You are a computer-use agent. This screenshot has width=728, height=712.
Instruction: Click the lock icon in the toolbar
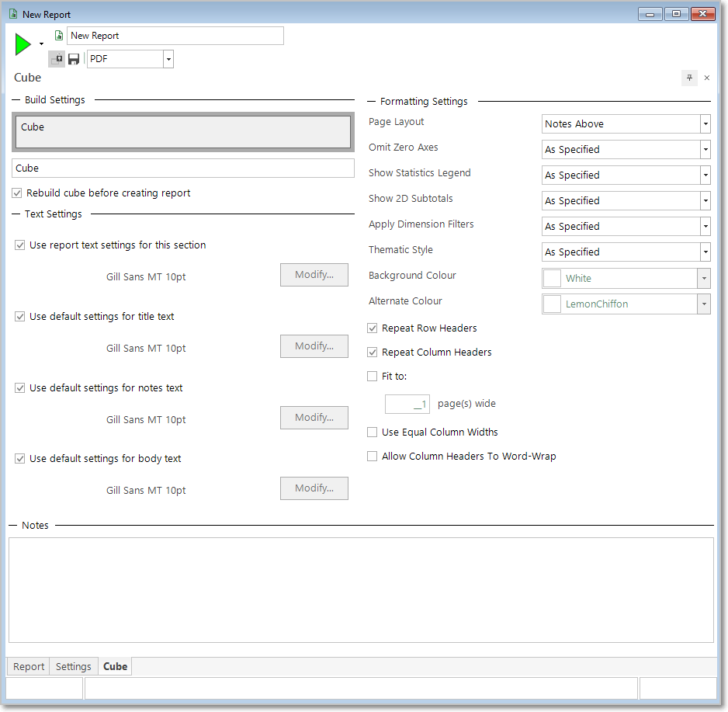(57, 59)
